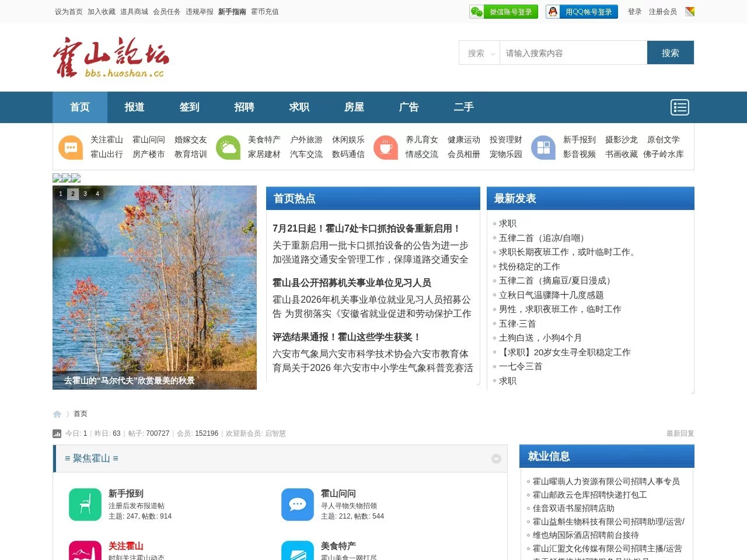Click 加入收藏 in top bar
Image resolution: width=747 pixels, height=560 pixels.
pyautogui.click(x=102, y=12)
